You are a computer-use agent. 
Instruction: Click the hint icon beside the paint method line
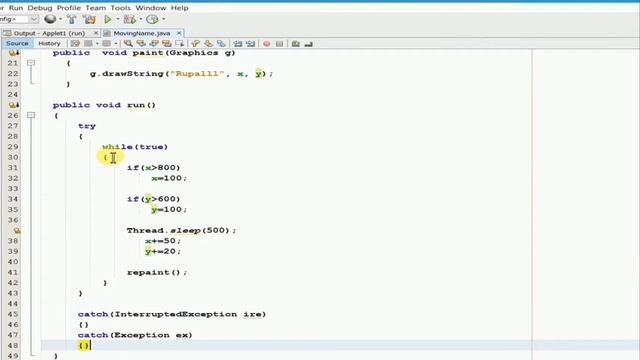[13, 53]
